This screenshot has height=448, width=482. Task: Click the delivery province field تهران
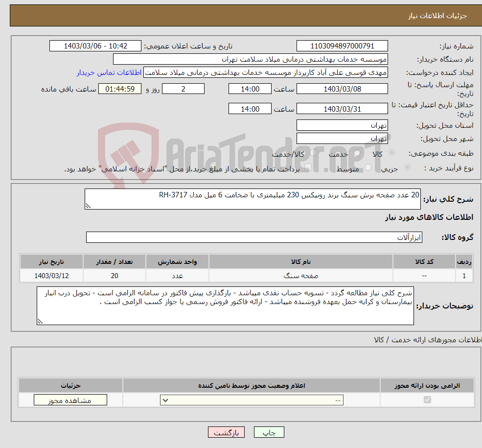(x=342, y=125)
